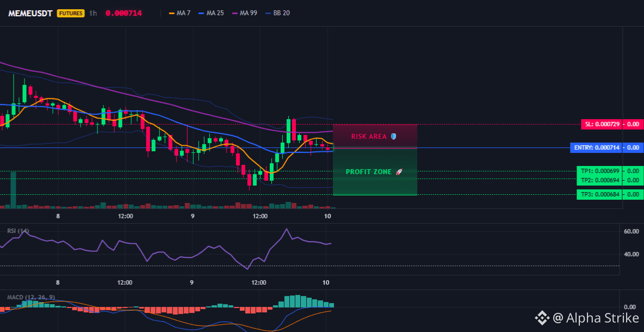Viewport: 644px width, 332px height.
Task: Click the yellow FUTURES badge
Action: (71, 13)
